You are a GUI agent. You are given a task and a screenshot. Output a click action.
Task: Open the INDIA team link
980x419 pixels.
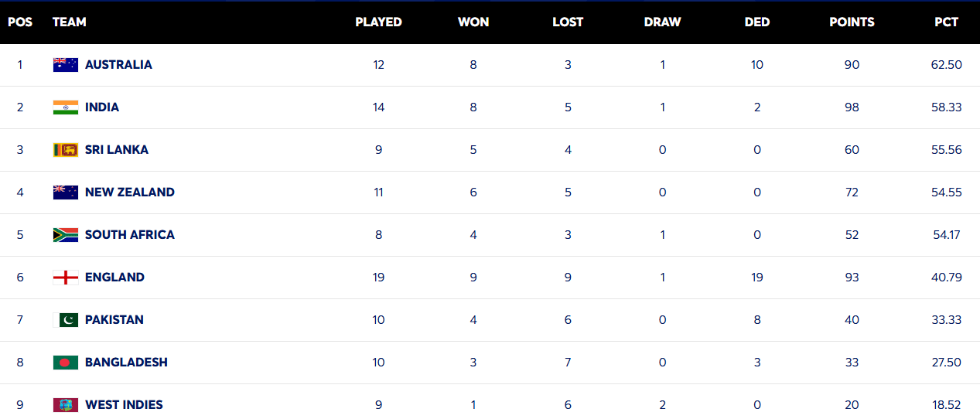102,107
